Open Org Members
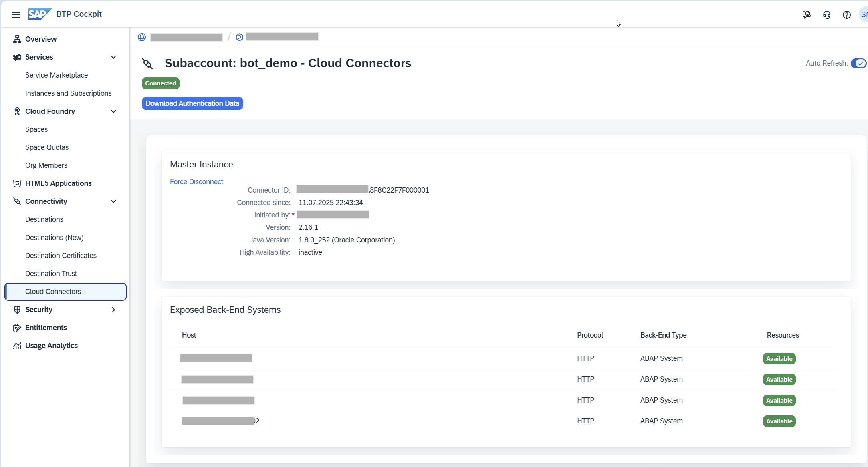The image size is (868, 467). point(46,165)
